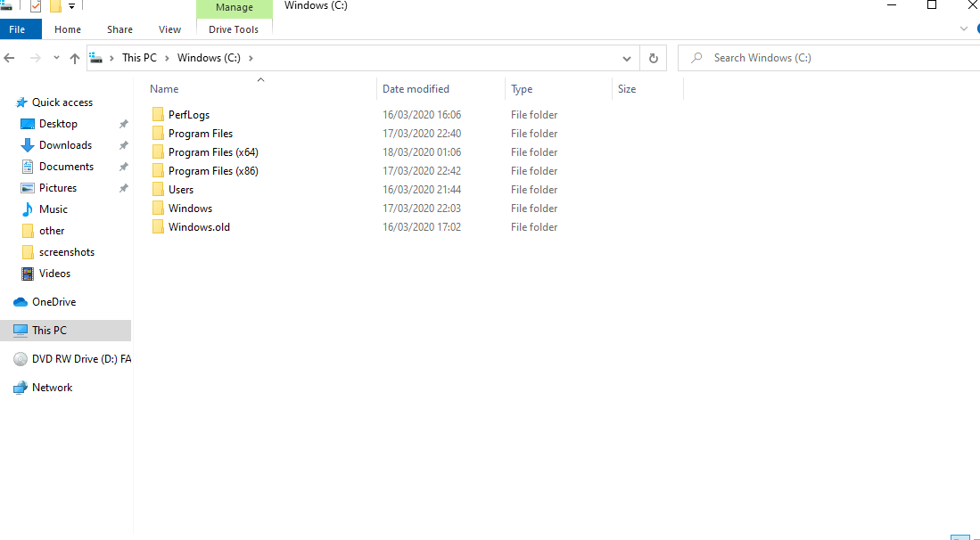980x540 pixels.
Task: Expand the chevron after Windows (C:) breadcrumb
Action: 251,58
